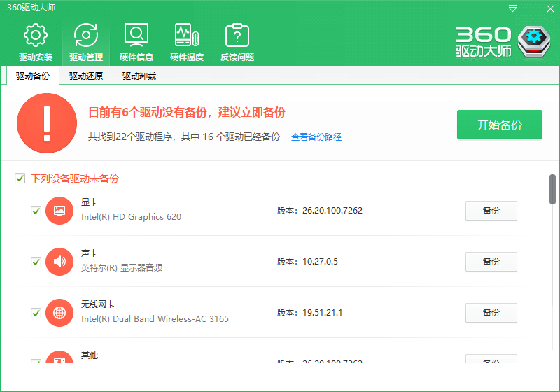Click the driver list vertical scrollbar thumb
560x392 pixels.
[552, 189]
